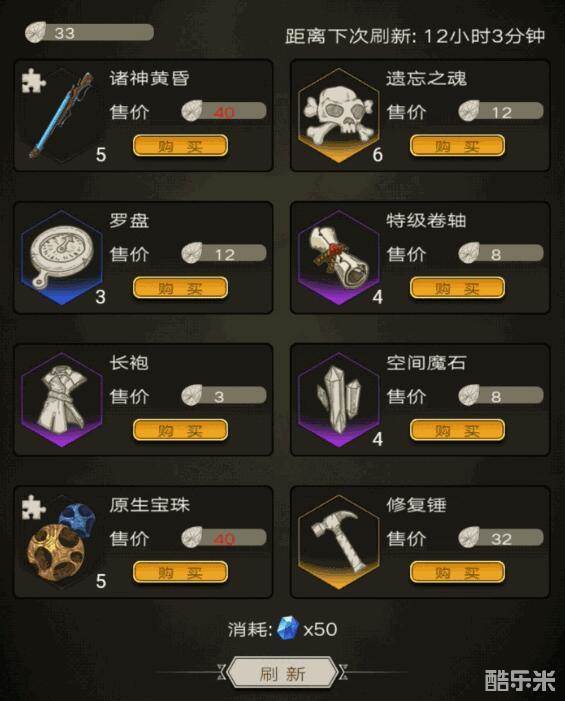565x701 pixels.
Task: Buy the 长袍 for 3 leaves
Action: click(x=180, y=430)
